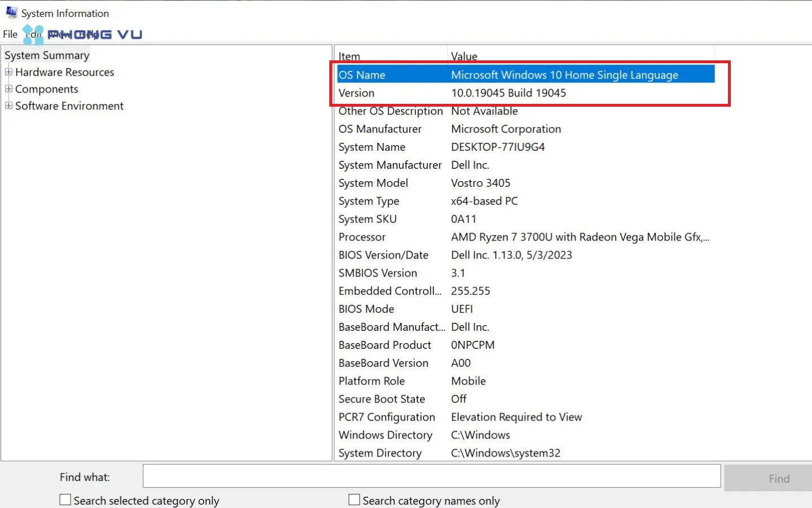Enable Search selected category only checkbox
812x508 pixels.
coord(65,500)
